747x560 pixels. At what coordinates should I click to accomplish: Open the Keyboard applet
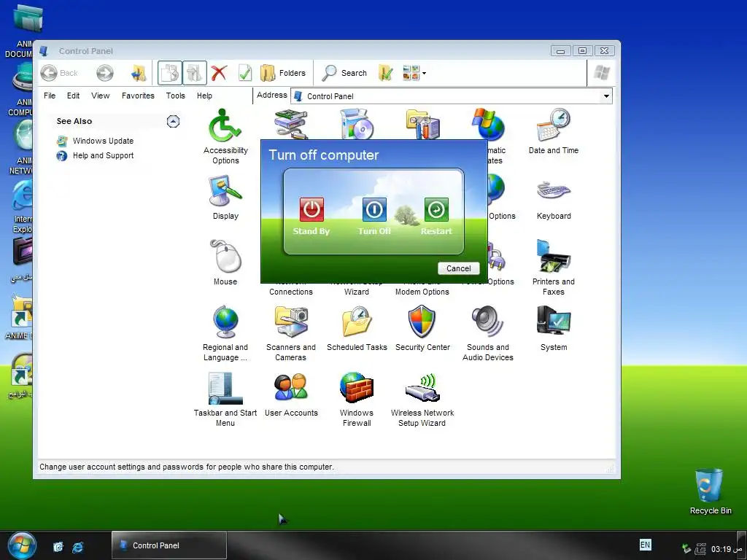[553, 200]
